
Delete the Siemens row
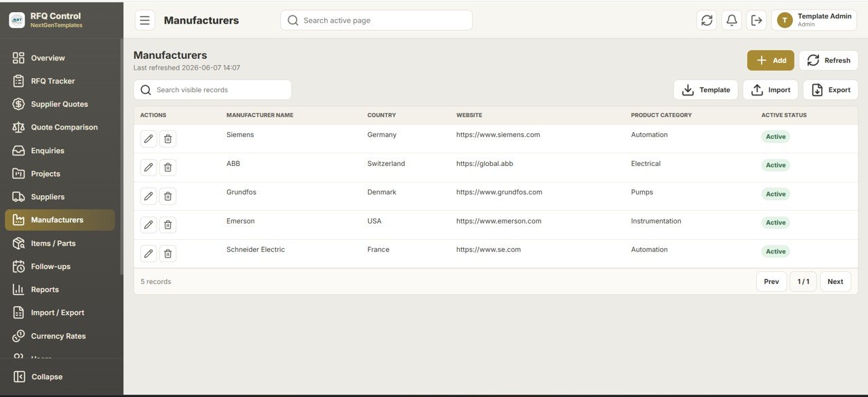(167, 139)
